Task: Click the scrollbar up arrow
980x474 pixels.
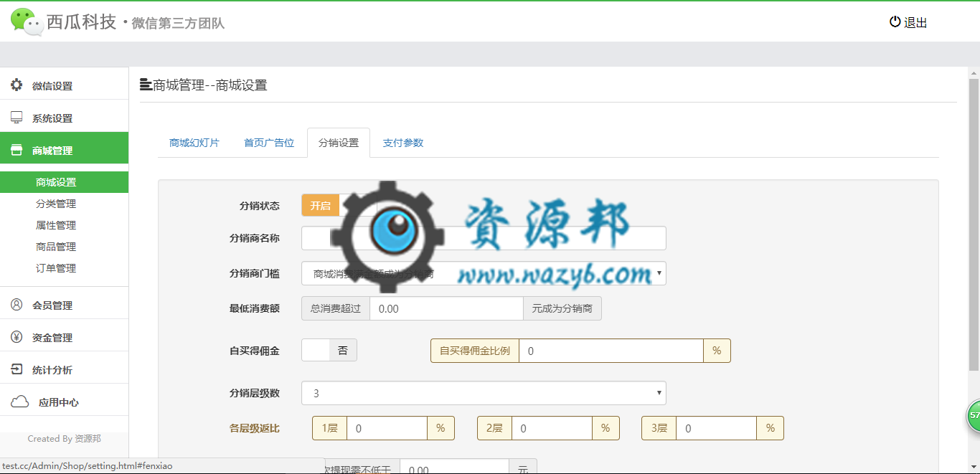Action: click(x=974, y=73)
